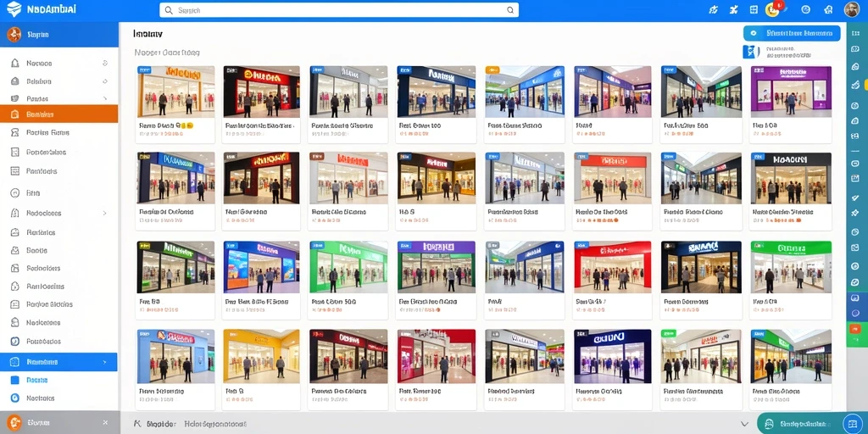Open the third-row thumbnail of the bright green storefront

coord(348,267)
